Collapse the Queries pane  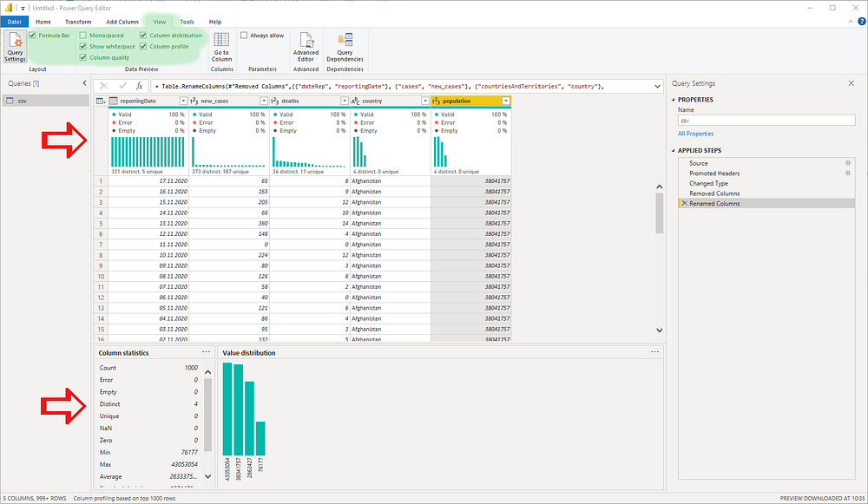[x=84, y=83]
